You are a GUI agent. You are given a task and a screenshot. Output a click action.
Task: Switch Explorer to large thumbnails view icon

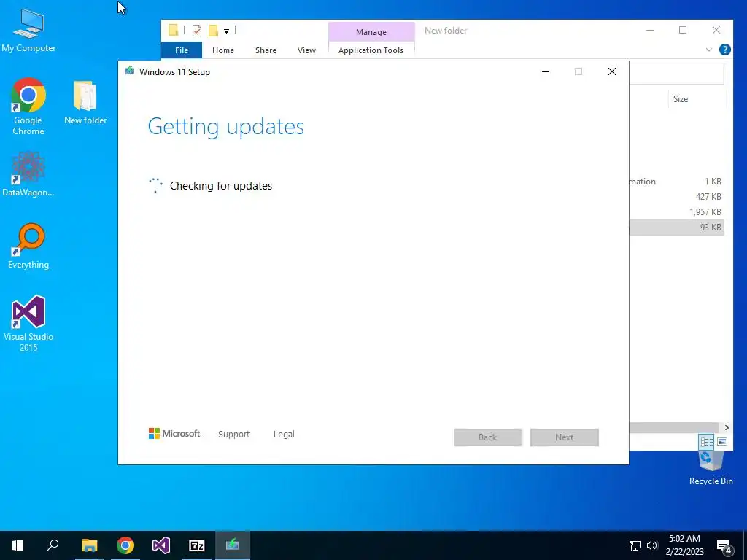[x=722, y=442]
